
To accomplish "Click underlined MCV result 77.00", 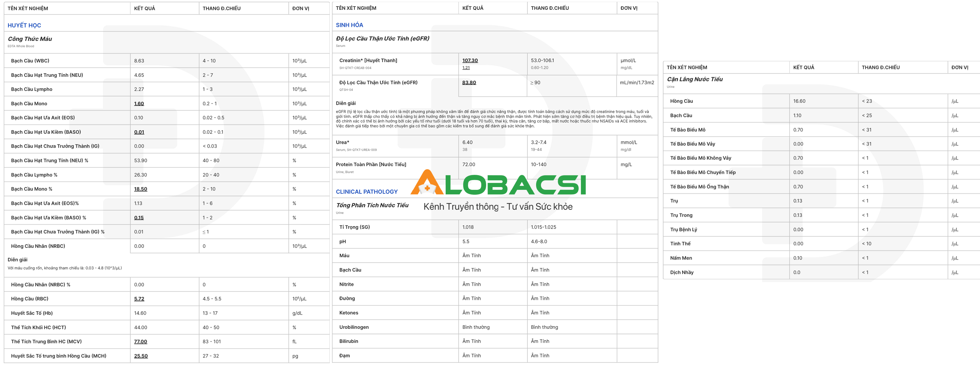I will [x=140, y=341].
